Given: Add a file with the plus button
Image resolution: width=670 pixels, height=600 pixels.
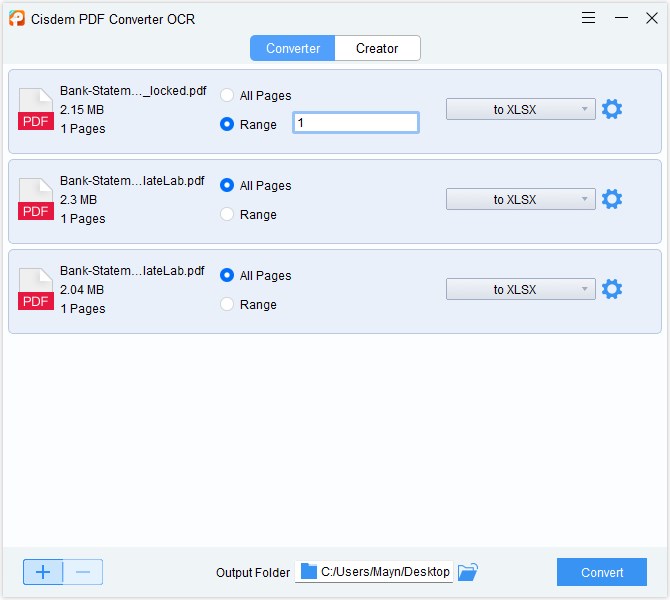Looking at the screenshot, I should coord(43,572).
